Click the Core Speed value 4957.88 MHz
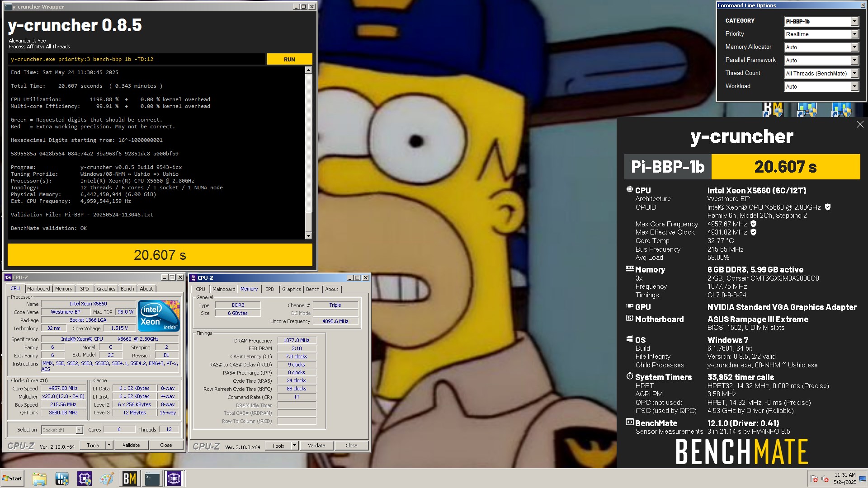Screen dimensions: 868x488 (x=63, y=389)
